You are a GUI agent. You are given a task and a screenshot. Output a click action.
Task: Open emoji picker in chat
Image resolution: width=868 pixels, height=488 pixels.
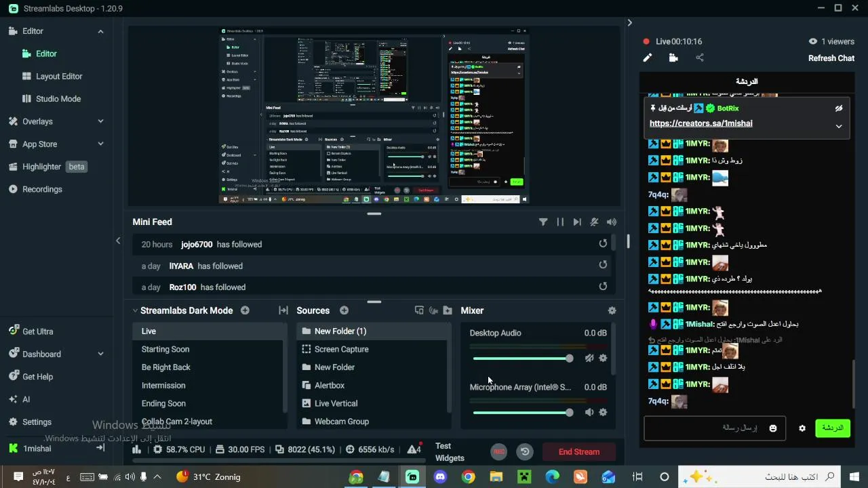pos(772,428)
